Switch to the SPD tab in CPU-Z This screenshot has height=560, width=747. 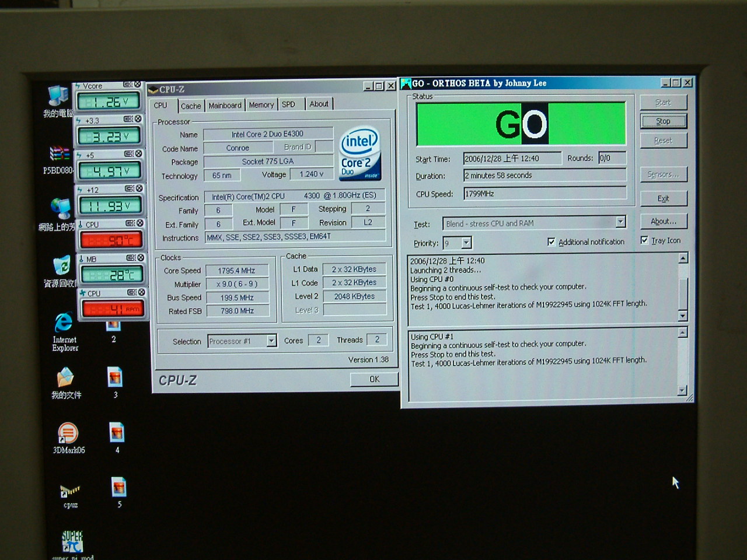click(x=289, y=104)
